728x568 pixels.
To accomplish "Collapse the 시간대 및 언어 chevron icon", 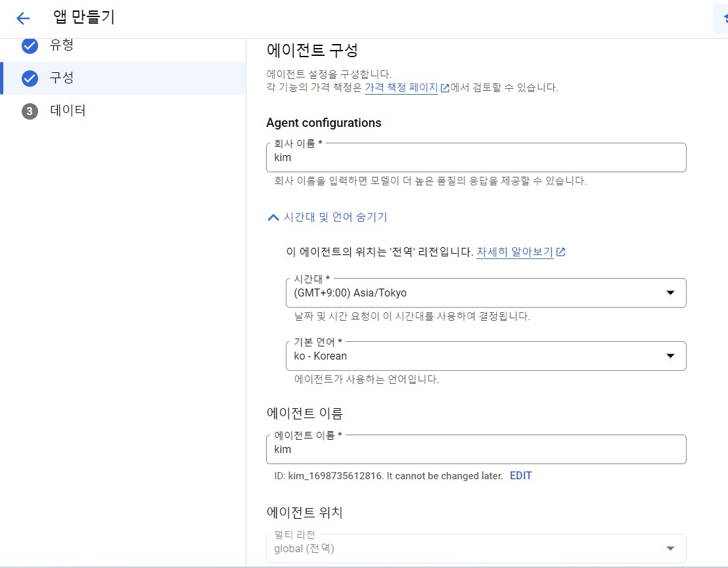I will (x=273, y=217).
